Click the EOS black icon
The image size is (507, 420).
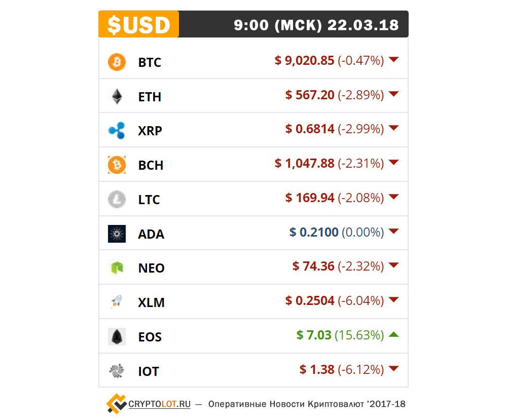(x=117, y=336)
